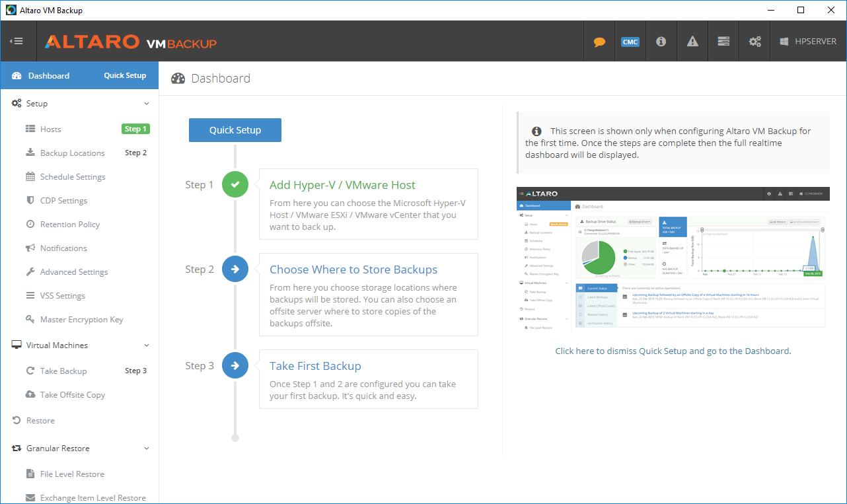Open Exchange Item Level Restore

tap(93, 498)
